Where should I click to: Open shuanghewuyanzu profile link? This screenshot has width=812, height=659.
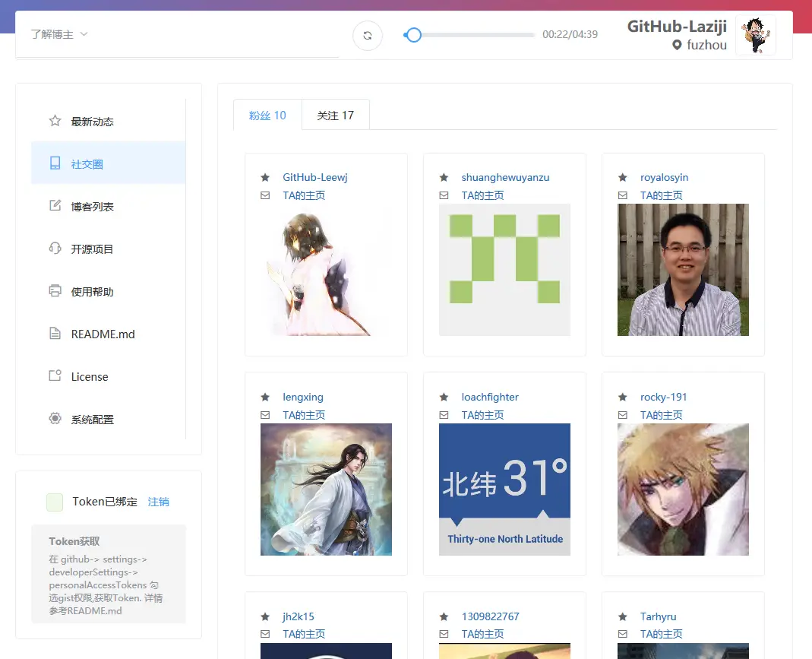pos(505,177)
